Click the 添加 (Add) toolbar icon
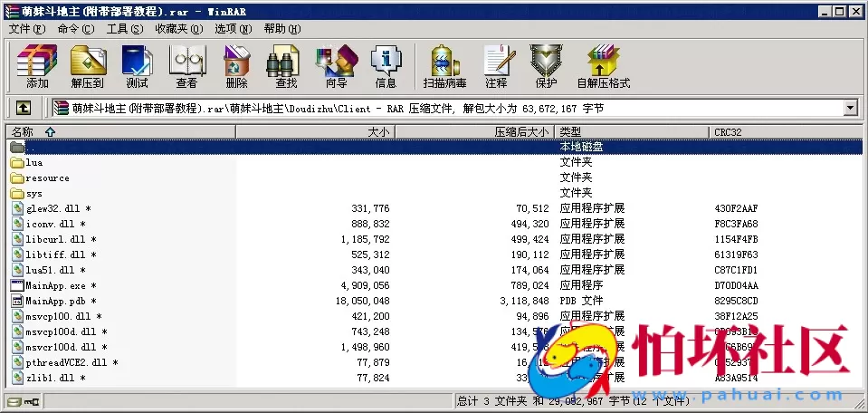The image size is (868, 413). (37, 66)
